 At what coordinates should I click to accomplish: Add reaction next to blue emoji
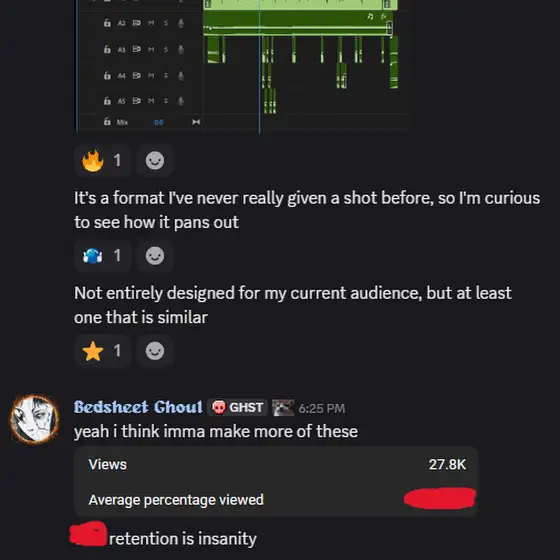(x=155, y=256)
